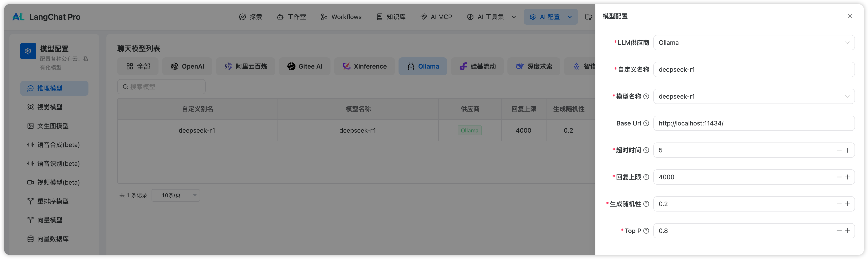Click the help icon next to Base Url

click(x=646, y=123)
